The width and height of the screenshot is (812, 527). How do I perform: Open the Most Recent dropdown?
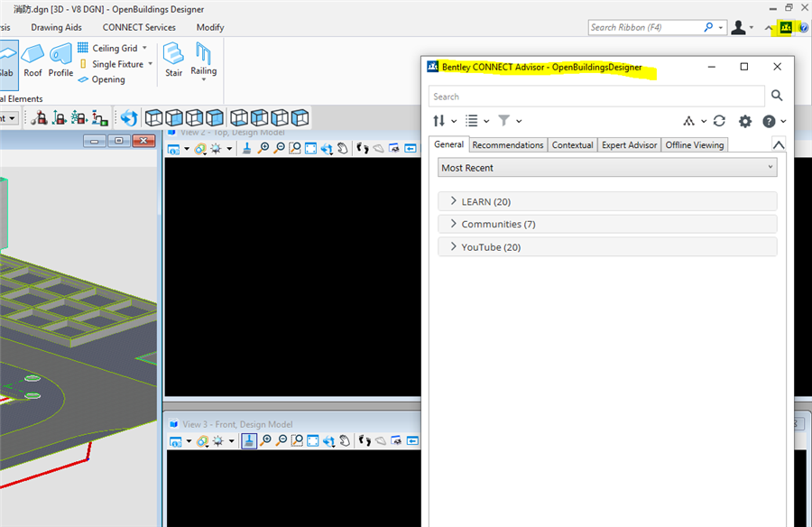pyautogui.click(x=607, y=167)
